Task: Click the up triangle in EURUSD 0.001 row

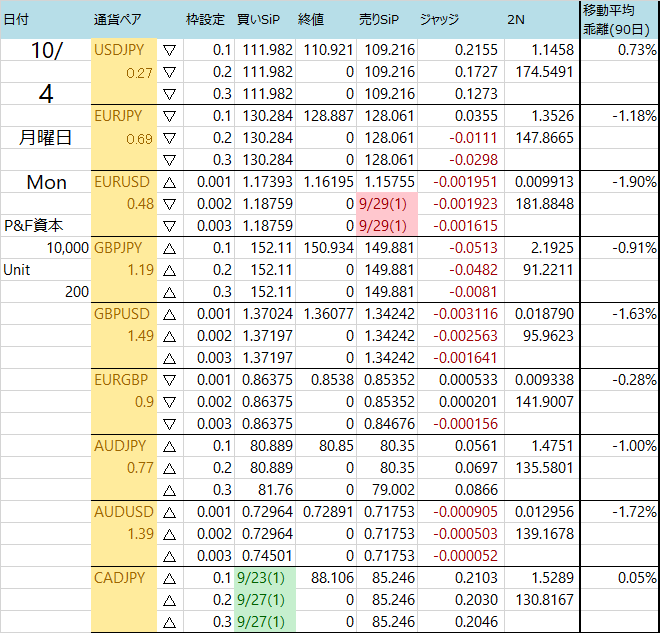Action: pyautogui.click(x=169, y=182)
